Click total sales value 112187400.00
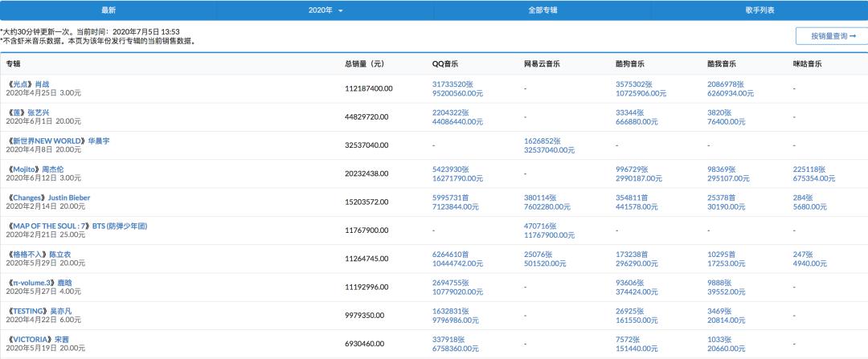 pos(369,88)
